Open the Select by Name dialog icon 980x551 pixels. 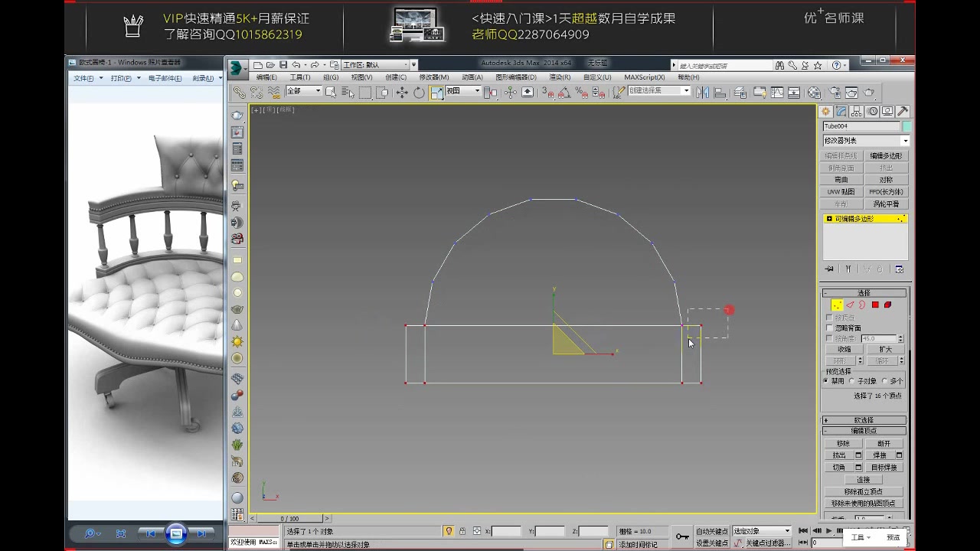tap(348, 92)
